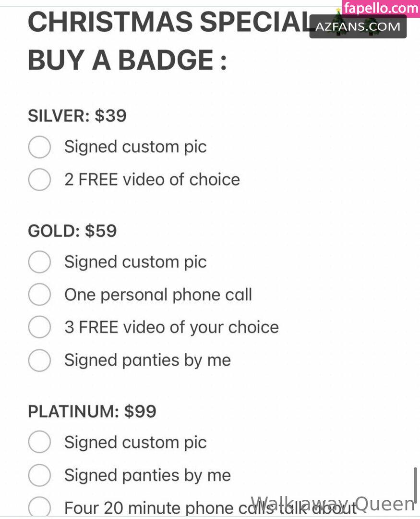Click the 'SILVER: $39' heading
The height and width of the screenshot is (519, 420).
tap(77, 116)
